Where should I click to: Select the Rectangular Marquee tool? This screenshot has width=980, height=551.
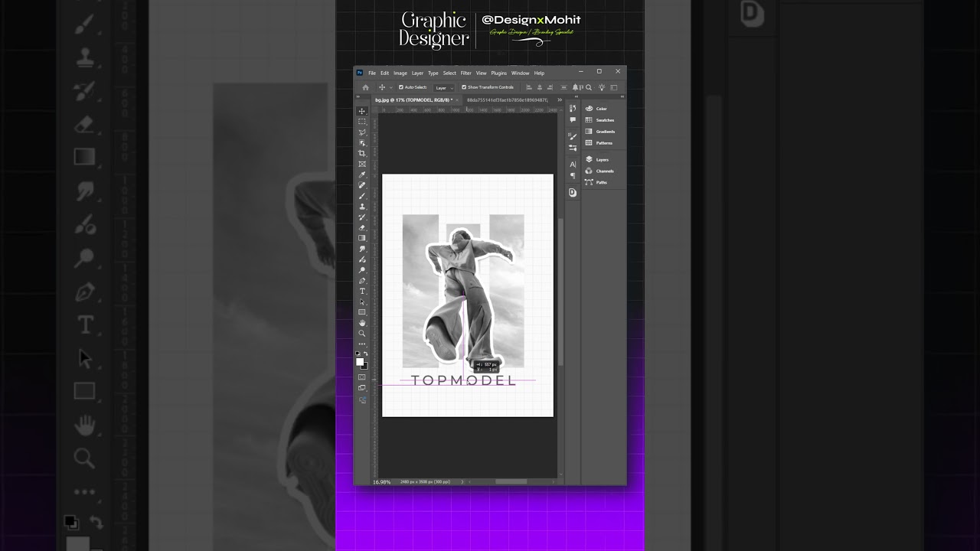coord(362,122)
